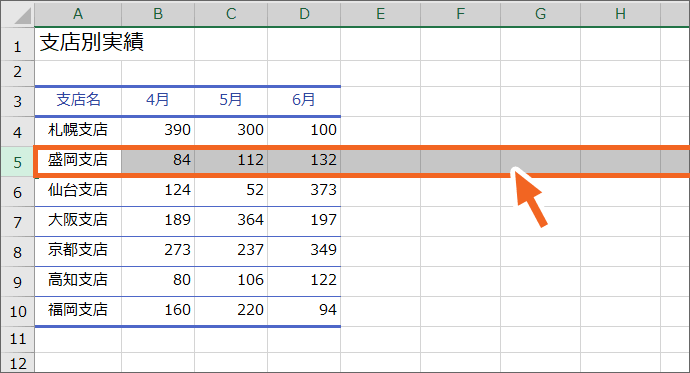Select row 10 header
Viewport: 690px width, 373px height.
[18, 311]
